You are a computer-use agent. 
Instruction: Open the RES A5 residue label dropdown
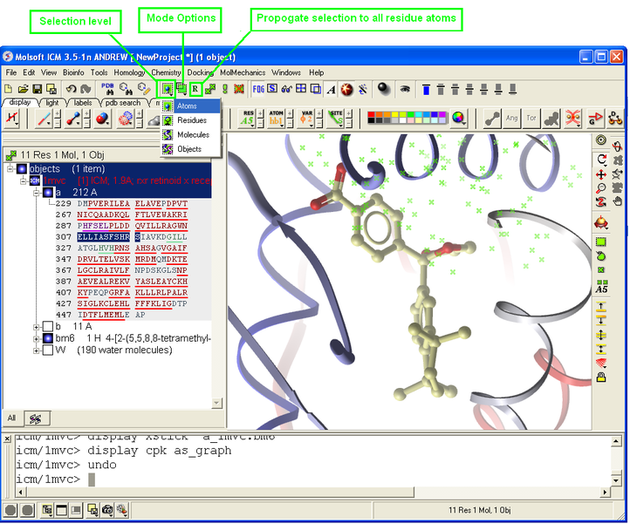tap(248, 118)
